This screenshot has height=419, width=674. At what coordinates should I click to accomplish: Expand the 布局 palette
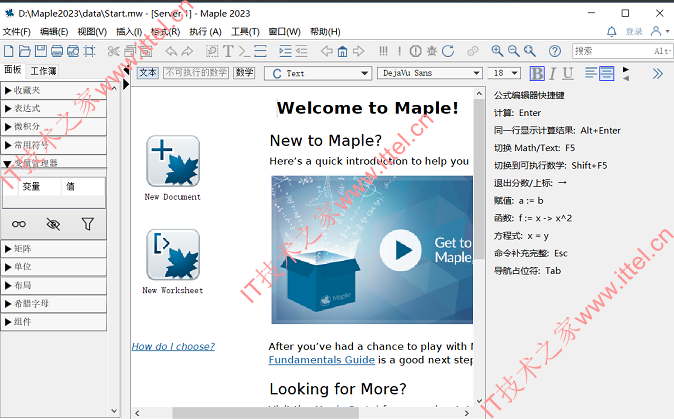(x=53, y=285)
